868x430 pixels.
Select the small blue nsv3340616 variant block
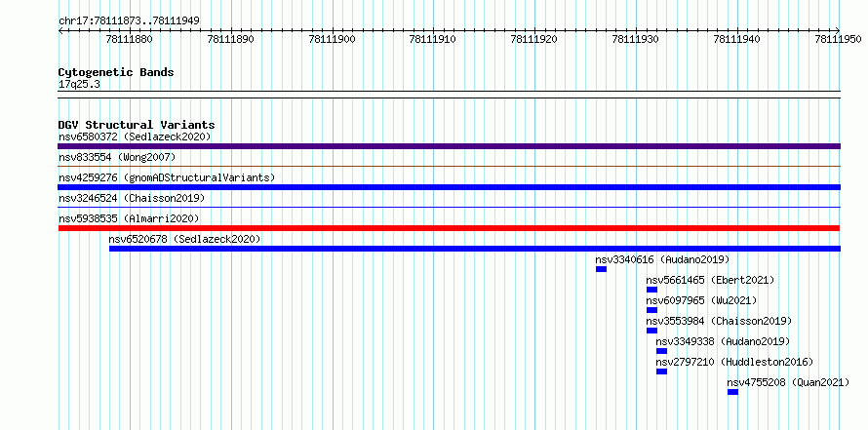coord(601,269)
